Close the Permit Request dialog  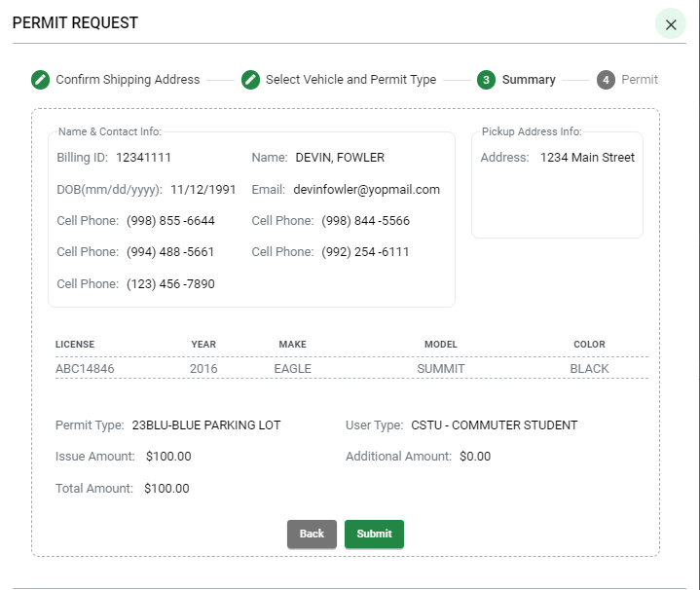671,24
